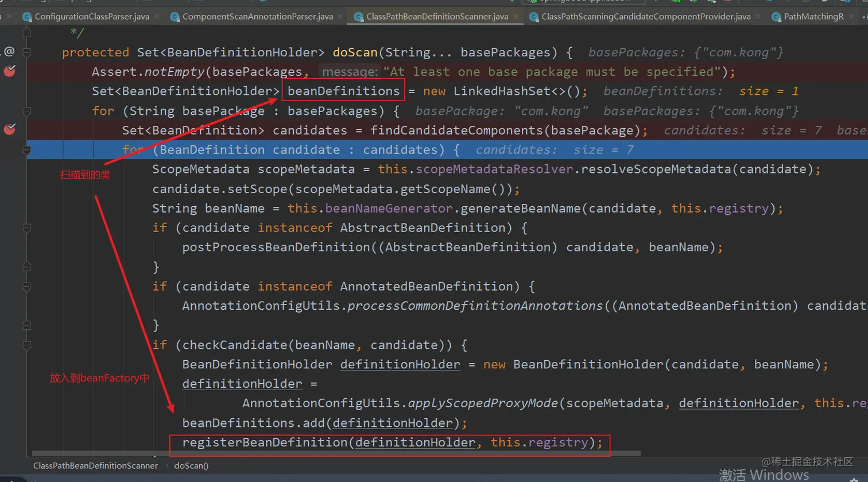Click the scopeMetadata.getScopeName() call
Viewport: 868px width, 482px height.
[402, 189]
